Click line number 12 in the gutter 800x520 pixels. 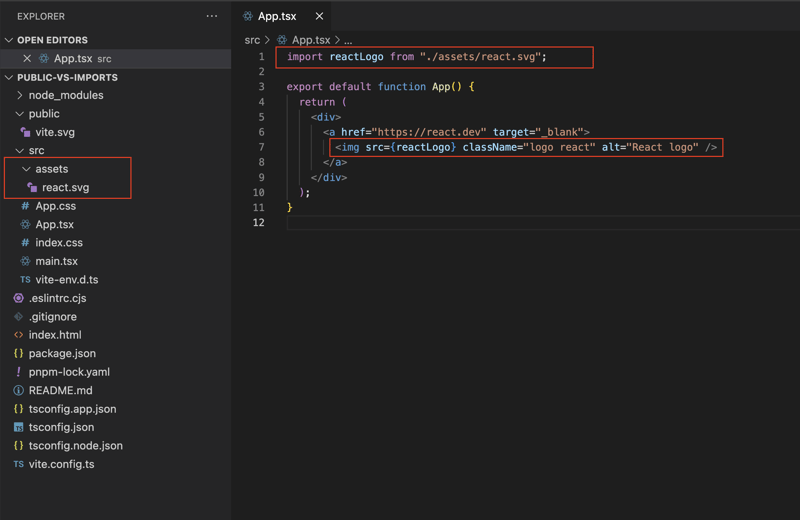click(259, 222)
